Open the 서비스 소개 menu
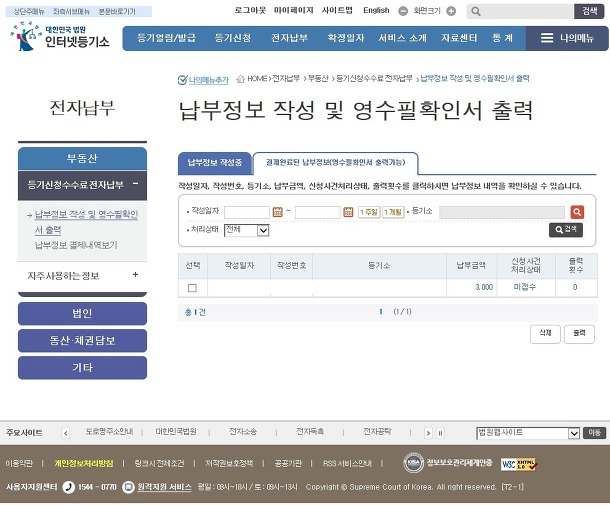The height and width of the screenshot is (505, 610). click(x=403, y=38)
